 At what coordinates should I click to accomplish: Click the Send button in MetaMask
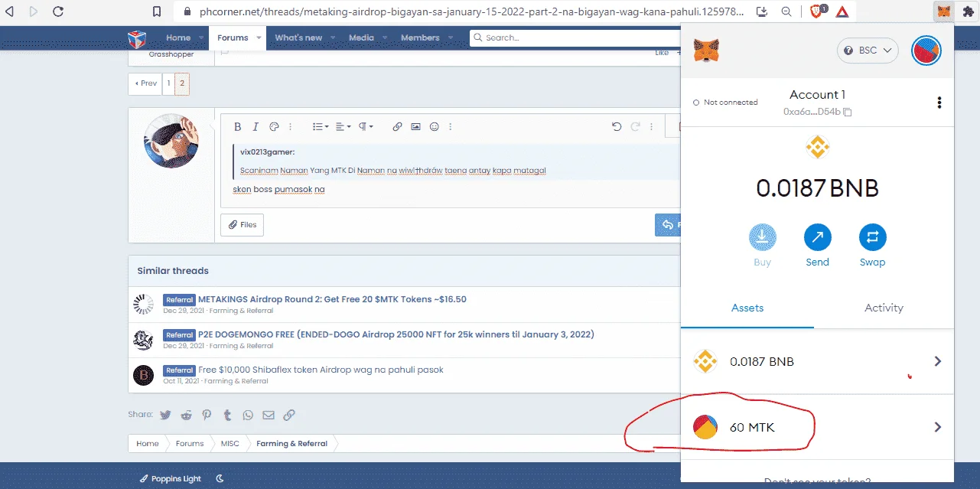817,246
